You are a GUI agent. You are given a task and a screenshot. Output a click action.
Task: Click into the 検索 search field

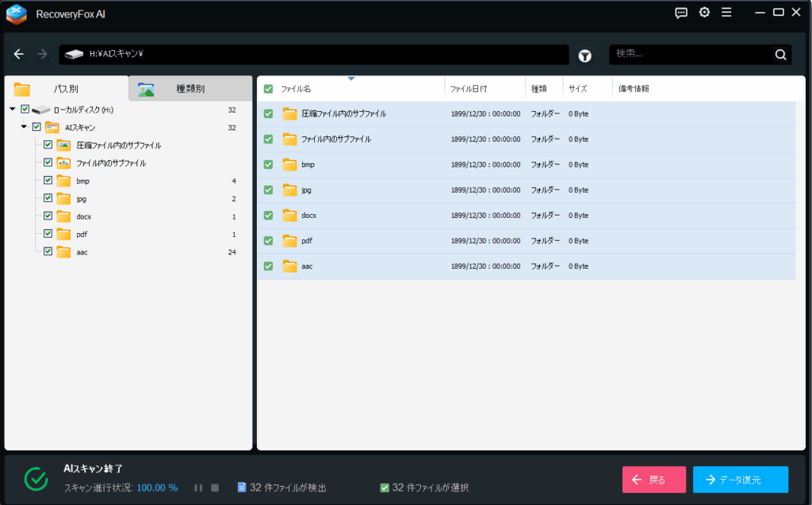tap(690, 54)
